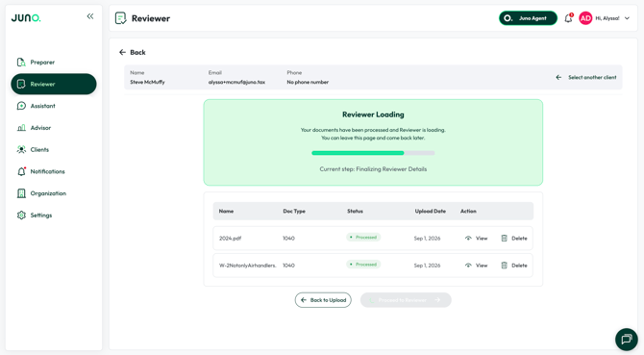Go to the Advisor section
The height and width of the screenshot is (355, 644).
(x=54, y=128)
